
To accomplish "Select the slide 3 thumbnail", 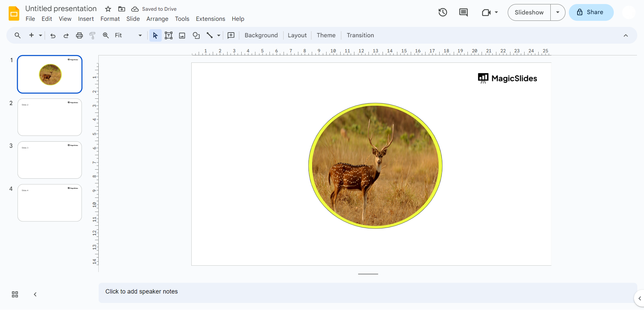I will point(50,160).
